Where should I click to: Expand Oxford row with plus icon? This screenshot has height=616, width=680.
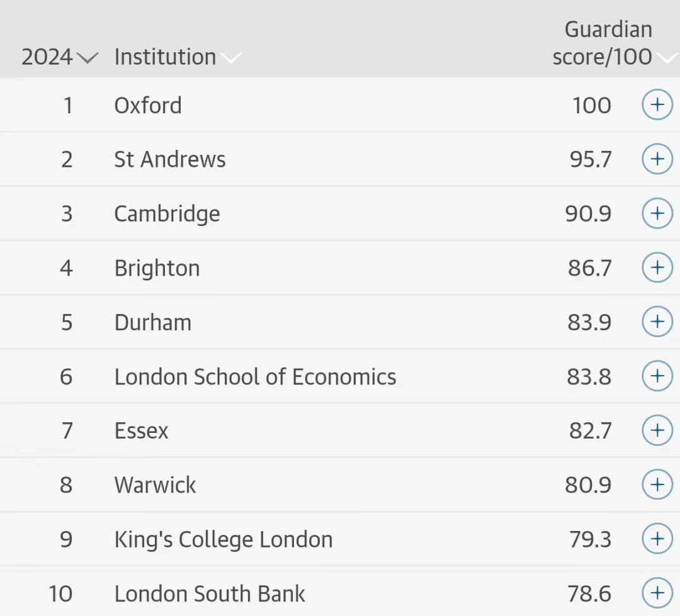click(657, 104)
